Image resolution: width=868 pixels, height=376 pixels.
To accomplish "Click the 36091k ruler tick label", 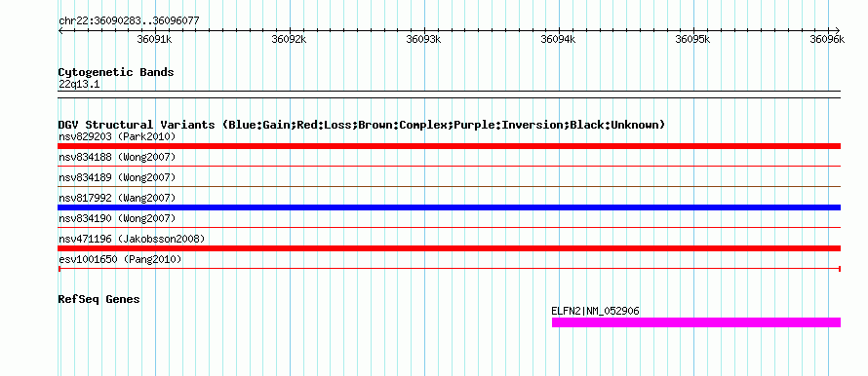I will point(154,39).
